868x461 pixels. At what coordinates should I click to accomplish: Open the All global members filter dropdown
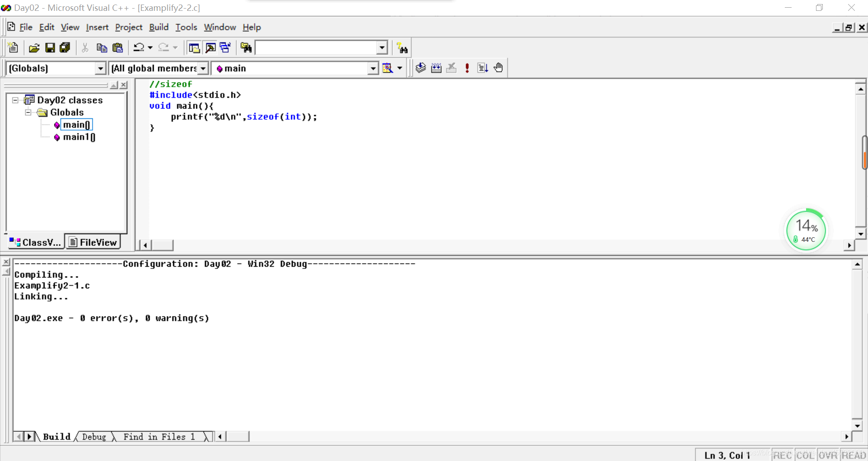pos(203,68)
